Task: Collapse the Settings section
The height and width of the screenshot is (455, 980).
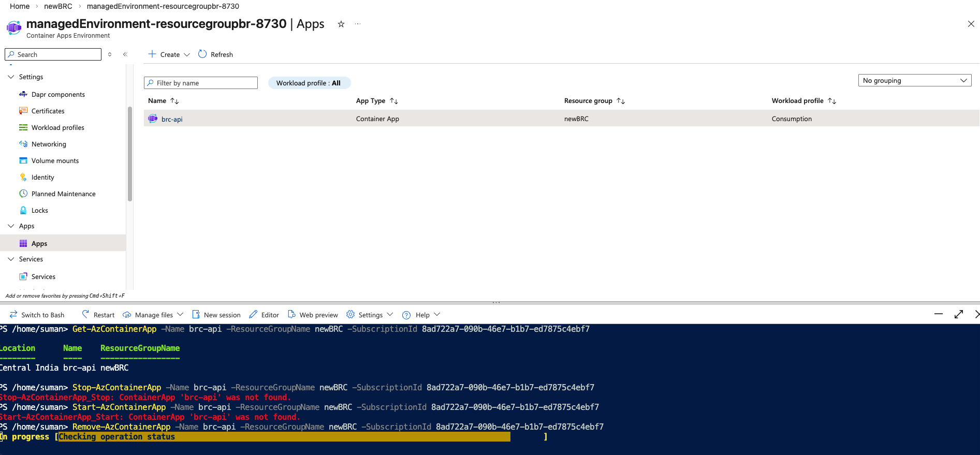Action: [x=11, y=77]
